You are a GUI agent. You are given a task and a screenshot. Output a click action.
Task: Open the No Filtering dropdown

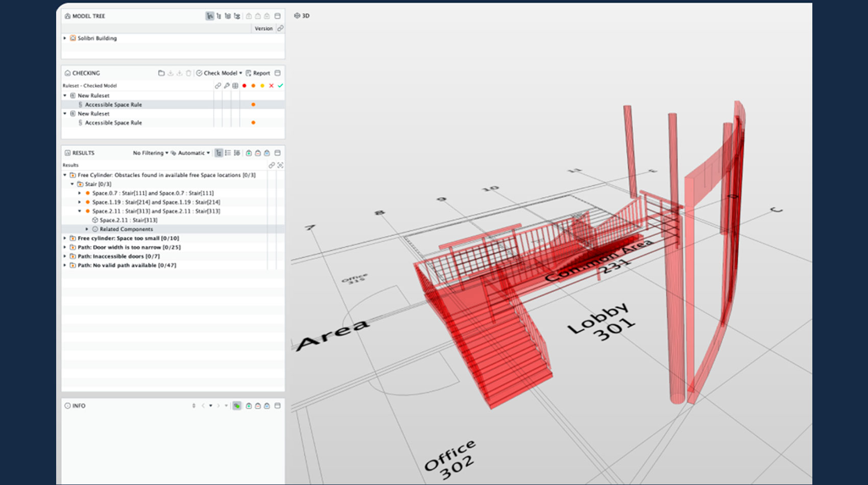pos(150,153)
